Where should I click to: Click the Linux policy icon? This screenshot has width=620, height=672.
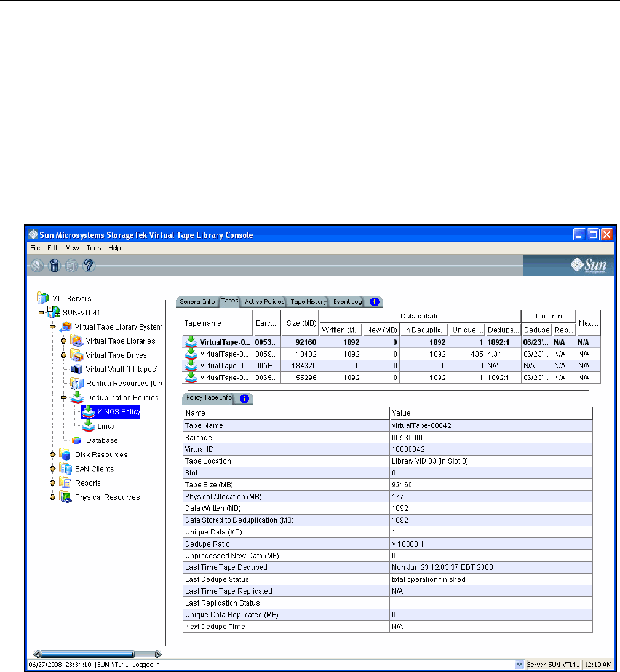[89, 425]
